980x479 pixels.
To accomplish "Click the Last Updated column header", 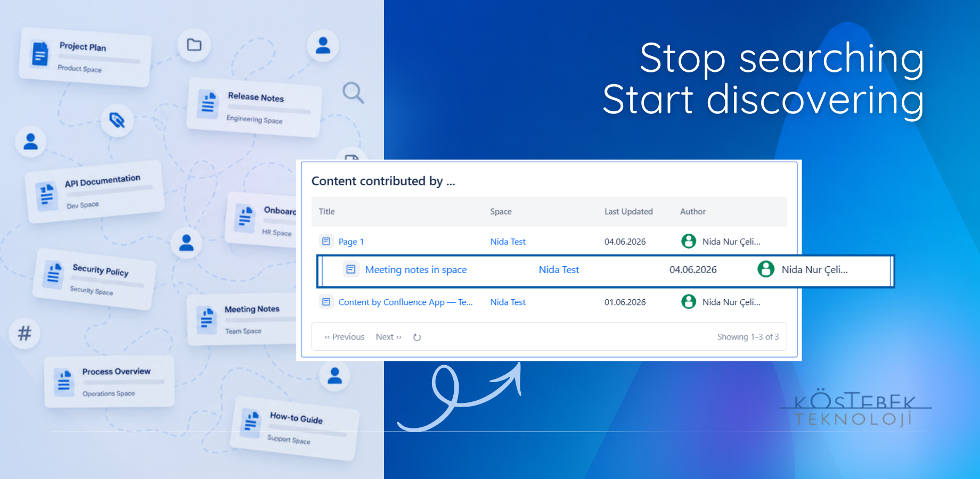I will (x=628, y=211).
